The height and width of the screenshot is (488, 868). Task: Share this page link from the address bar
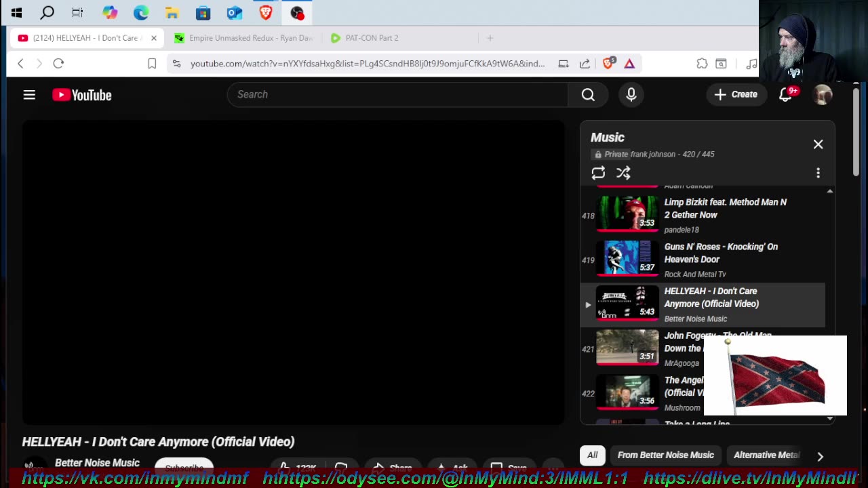[x=585, y=64]
